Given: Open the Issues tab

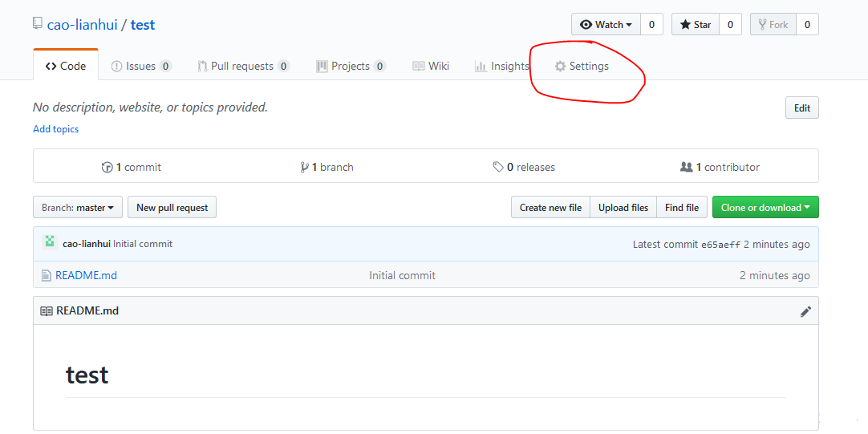Looking at the screenshot, I should pyautogui.click(x=142, y=67).
